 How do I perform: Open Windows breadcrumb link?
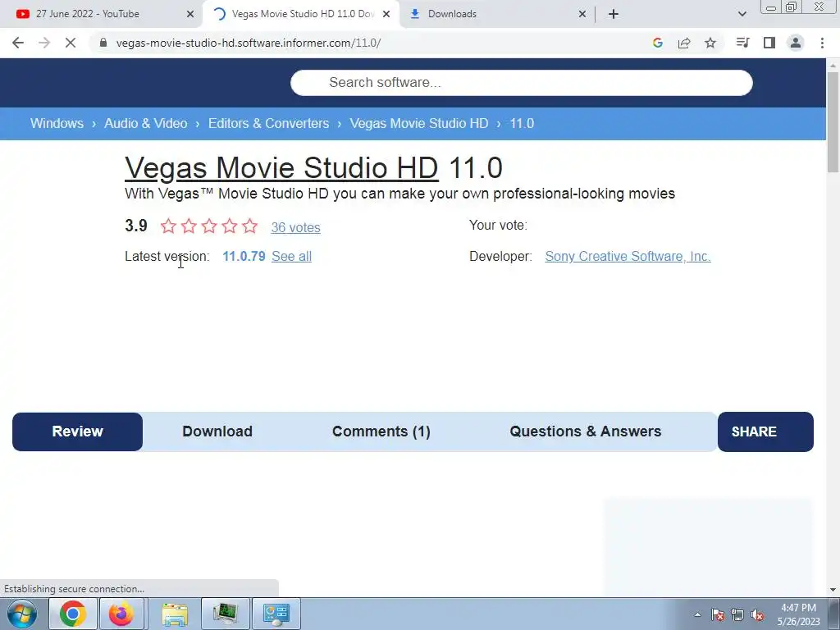pyautogui.click(x=57, y=123)
